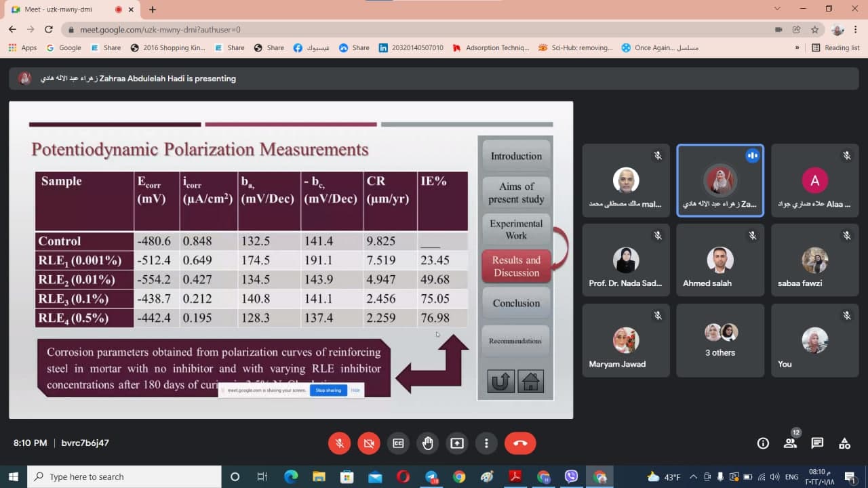Show the participants list

[790, 443]
